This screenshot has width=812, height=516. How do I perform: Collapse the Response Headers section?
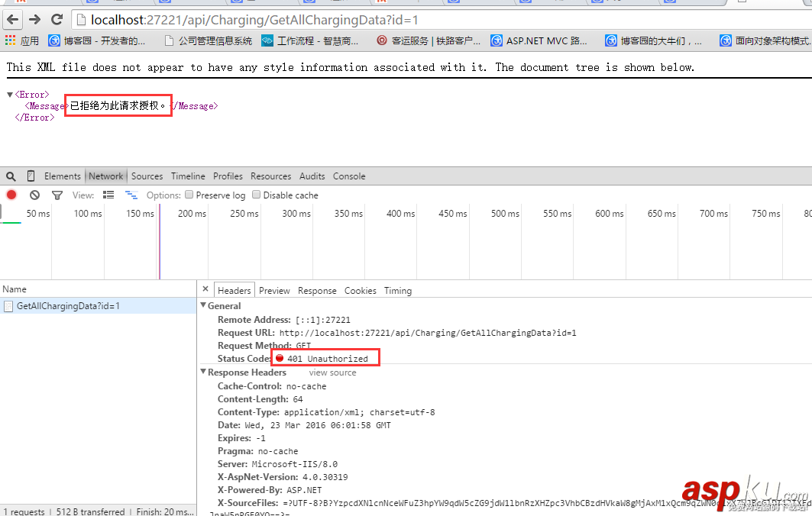[x=201, y=372]
